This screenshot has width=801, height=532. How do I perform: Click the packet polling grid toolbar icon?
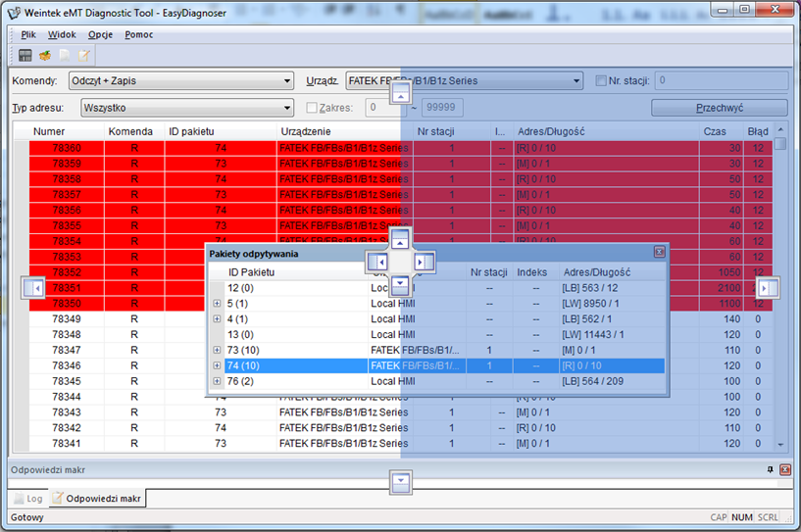[x=25, y=55]
